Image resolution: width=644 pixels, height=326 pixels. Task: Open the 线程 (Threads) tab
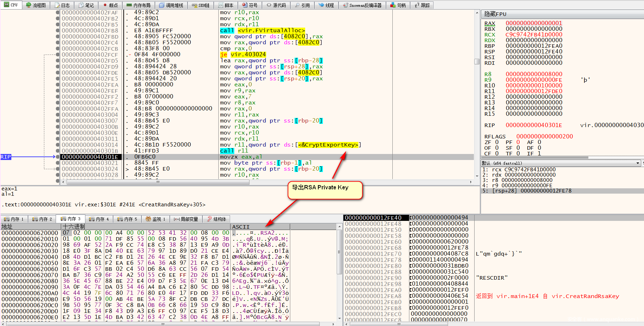pos(326,5)
